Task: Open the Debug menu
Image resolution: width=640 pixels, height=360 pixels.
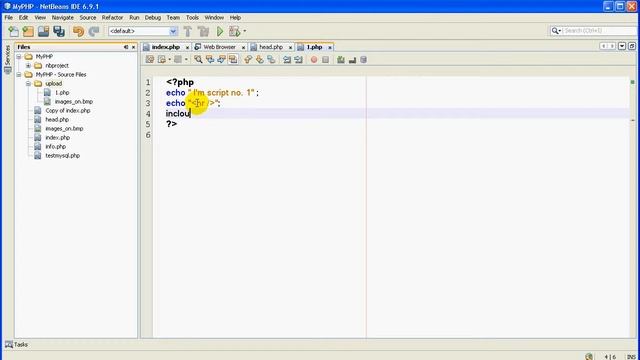Action: tap(153, 18)
